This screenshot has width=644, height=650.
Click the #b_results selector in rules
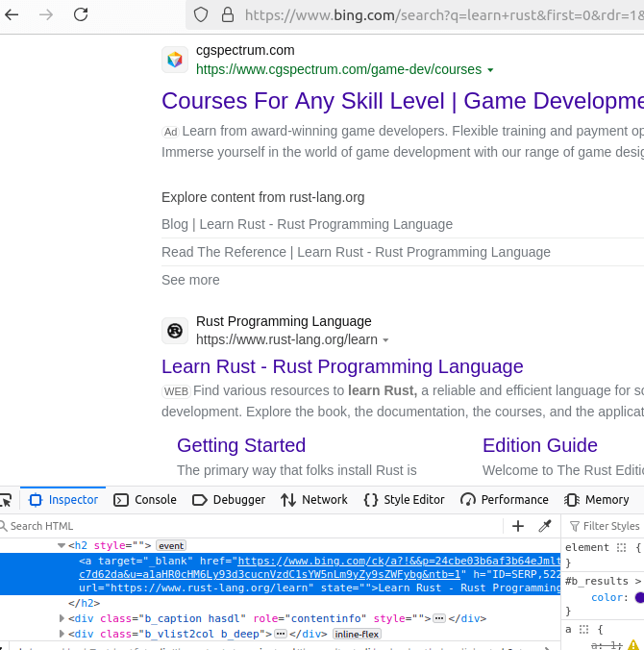click(x=597, y=581)
